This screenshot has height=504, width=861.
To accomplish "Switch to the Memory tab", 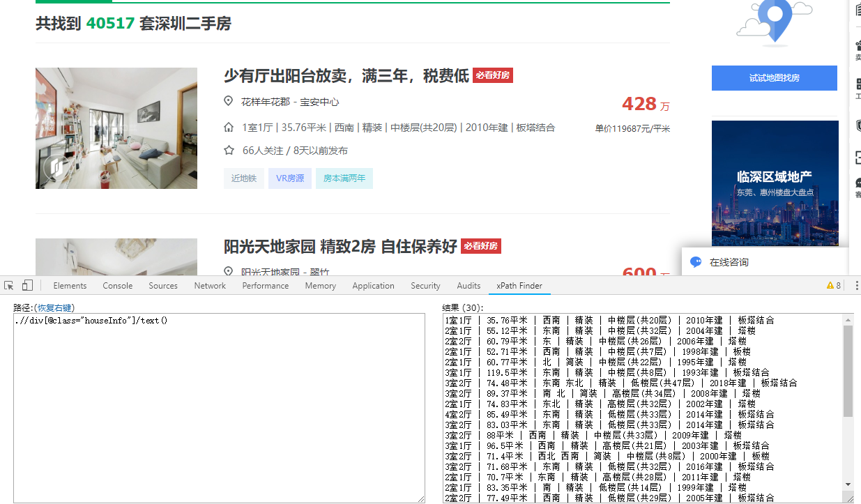I will point(320,286).
